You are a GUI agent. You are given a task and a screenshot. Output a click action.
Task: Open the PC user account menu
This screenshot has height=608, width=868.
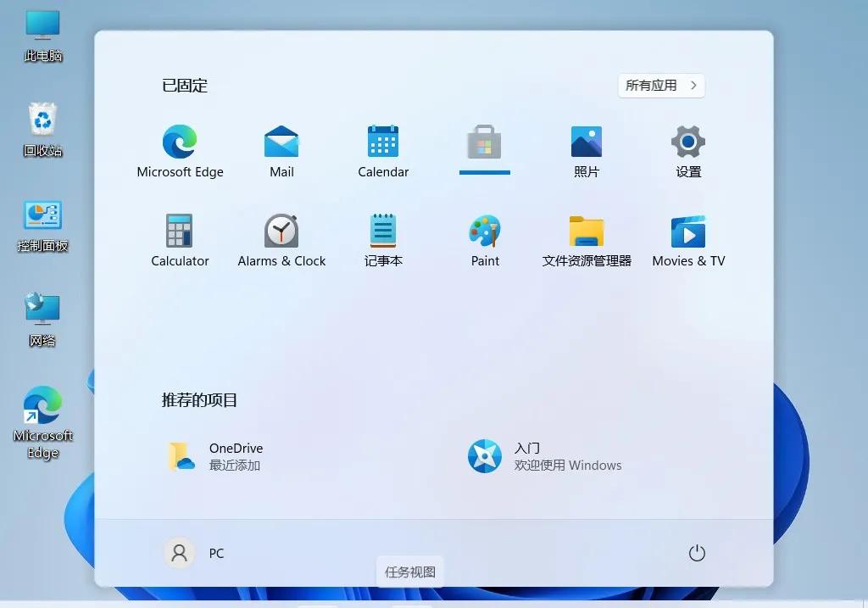(194, 553)
